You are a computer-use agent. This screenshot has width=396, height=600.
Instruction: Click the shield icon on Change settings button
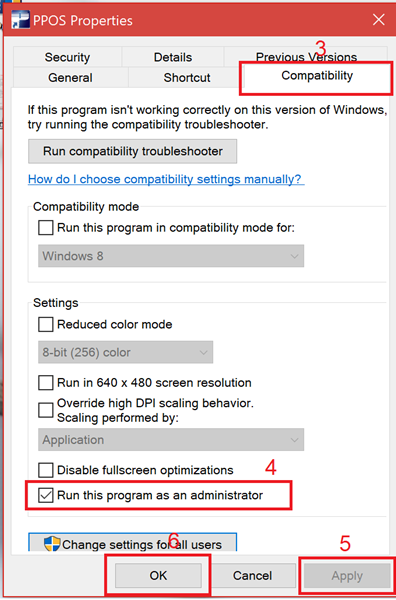point(52,544)
